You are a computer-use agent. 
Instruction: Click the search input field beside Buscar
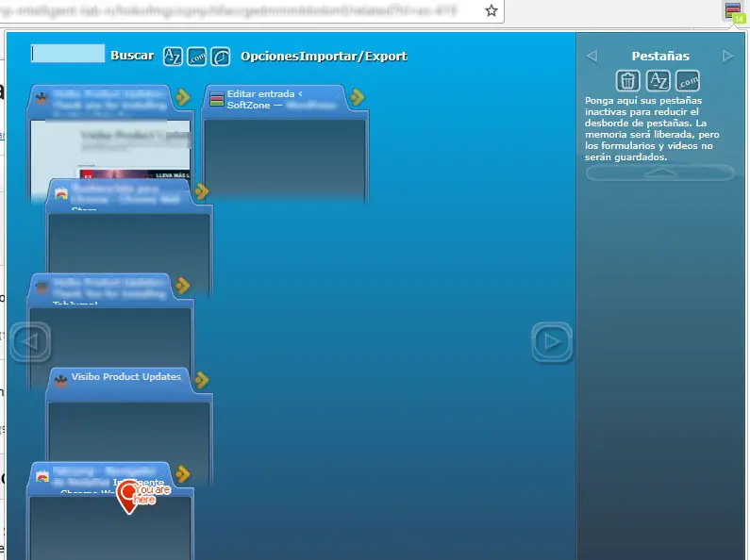click(x=68, y=54)
